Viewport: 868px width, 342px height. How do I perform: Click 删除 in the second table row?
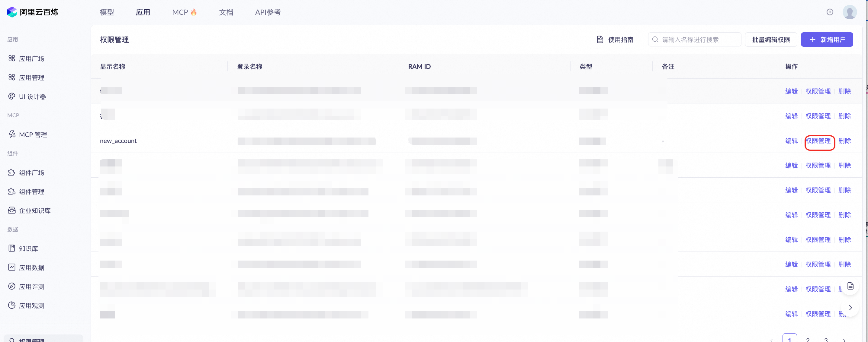pos(845,116)
